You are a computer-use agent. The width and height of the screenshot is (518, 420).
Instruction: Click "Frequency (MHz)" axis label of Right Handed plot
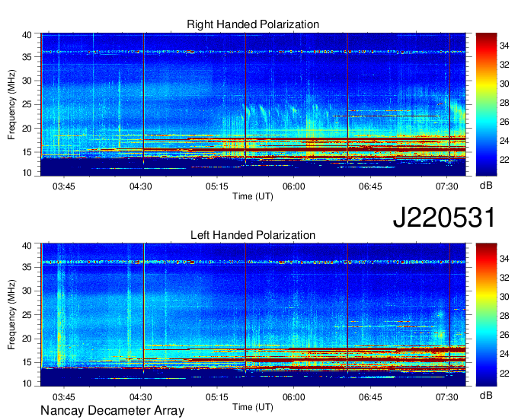(x=11, y=104)
